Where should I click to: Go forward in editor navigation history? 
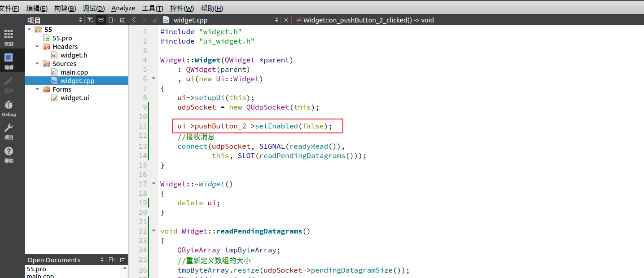pyautogui.click(x=144, y=20)
